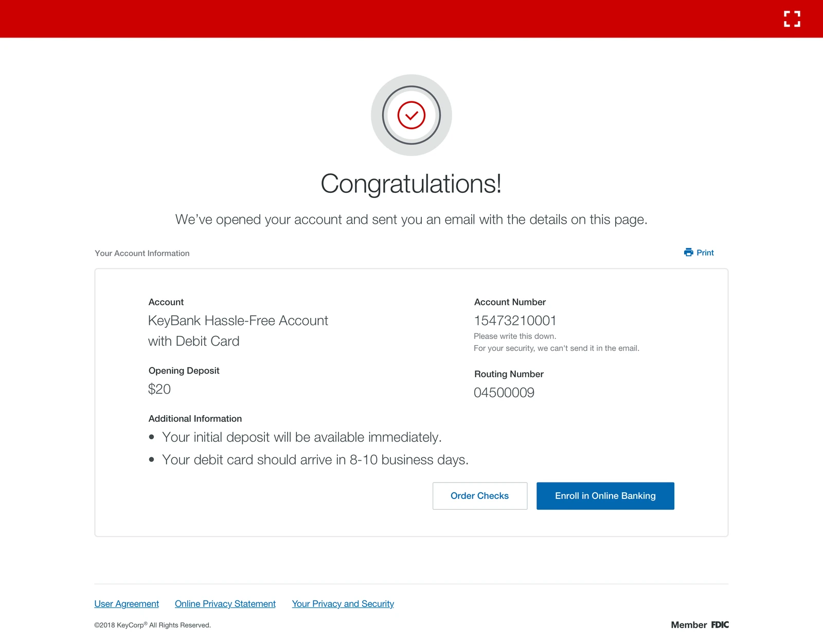The height and width of the screenshot is (644, 823).
Task: Click the Routing Number label
Action: click(x=509, y=374)
